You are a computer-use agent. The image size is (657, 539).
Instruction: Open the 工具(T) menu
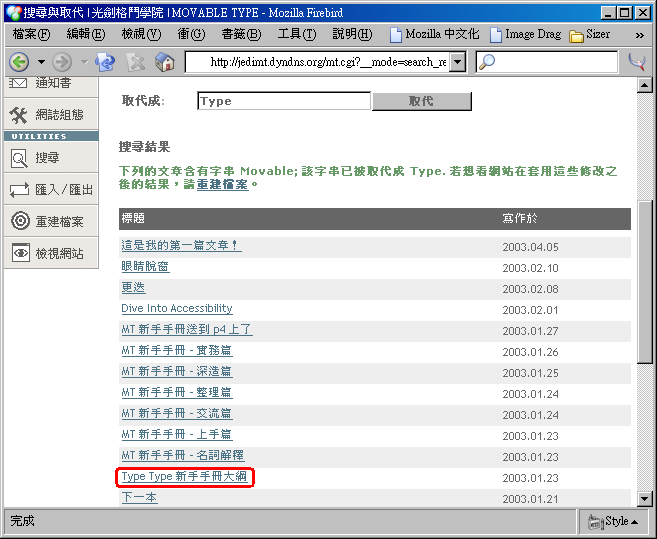[x=297, y=34]
